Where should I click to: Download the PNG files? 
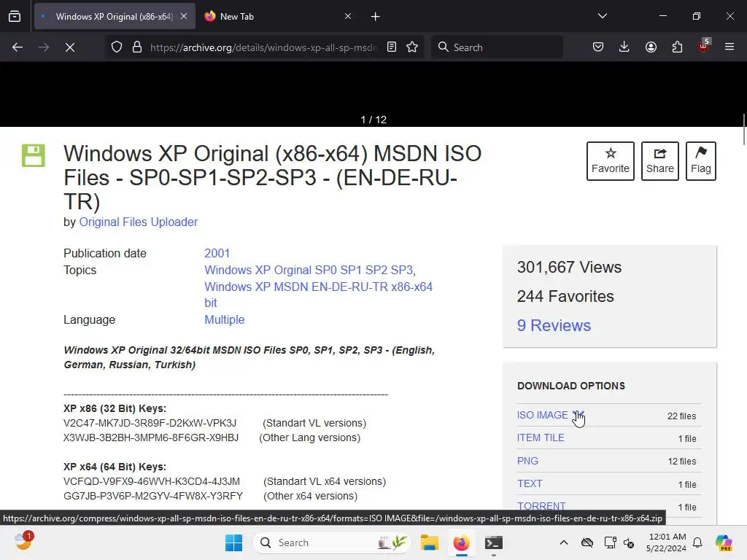tap(527, 461)
